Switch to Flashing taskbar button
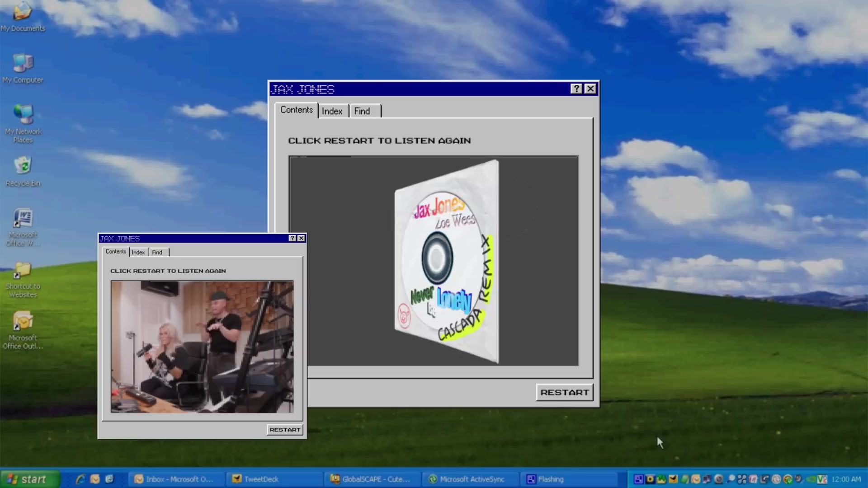Screen dimensions: 868x488 tap(568, 479)
